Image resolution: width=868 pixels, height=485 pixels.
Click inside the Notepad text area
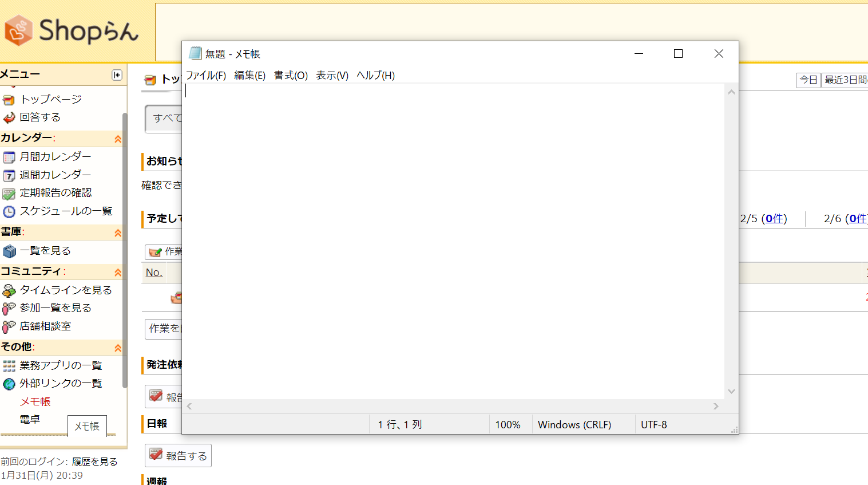click(x=452, y=240)
